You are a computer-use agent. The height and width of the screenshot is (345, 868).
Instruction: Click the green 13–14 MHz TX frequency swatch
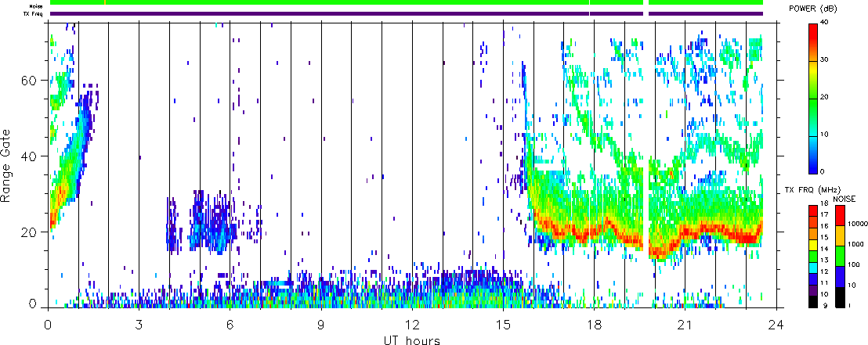pos(813,256)
